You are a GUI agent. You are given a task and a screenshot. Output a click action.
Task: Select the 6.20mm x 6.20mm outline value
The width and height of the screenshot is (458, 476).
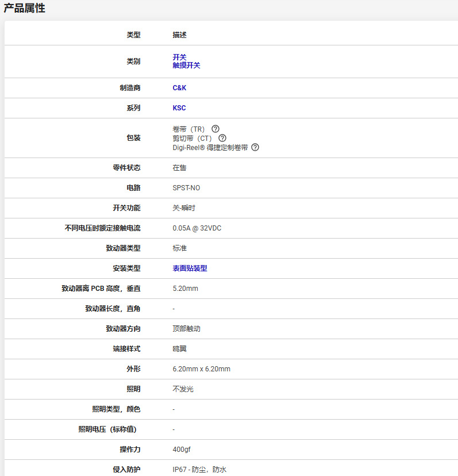[202, 369]
